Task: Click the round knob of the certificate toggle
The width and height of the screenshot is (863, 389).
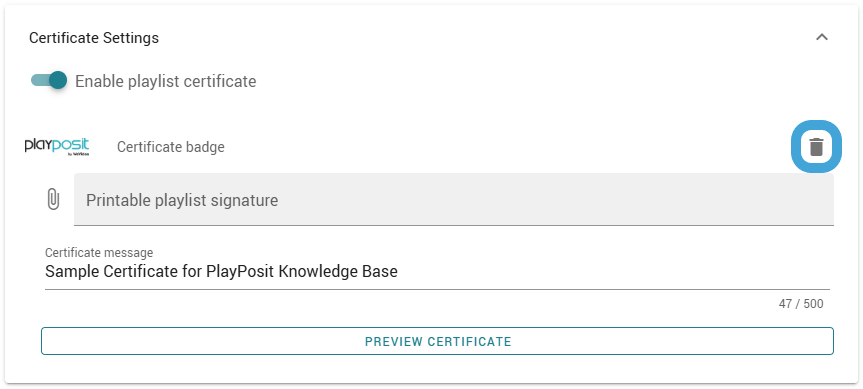Action: 58,80
